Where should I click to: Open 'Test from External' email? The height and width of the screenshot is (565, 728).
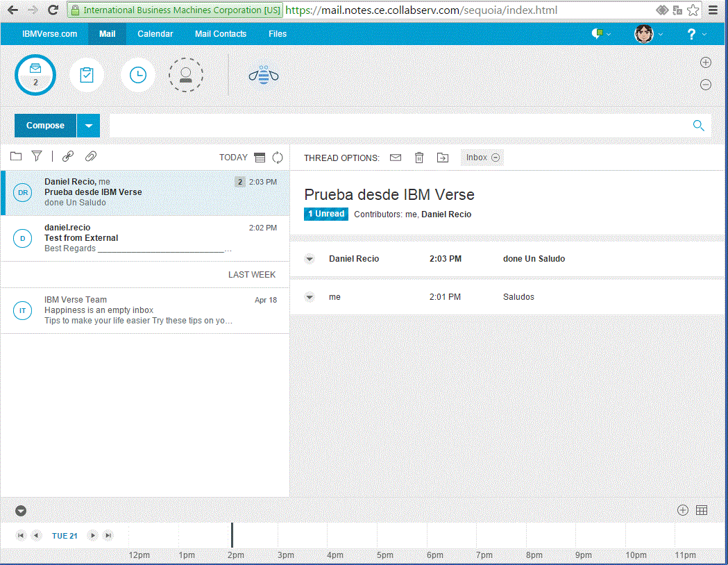pyautogui.click(x=145, y=239)
